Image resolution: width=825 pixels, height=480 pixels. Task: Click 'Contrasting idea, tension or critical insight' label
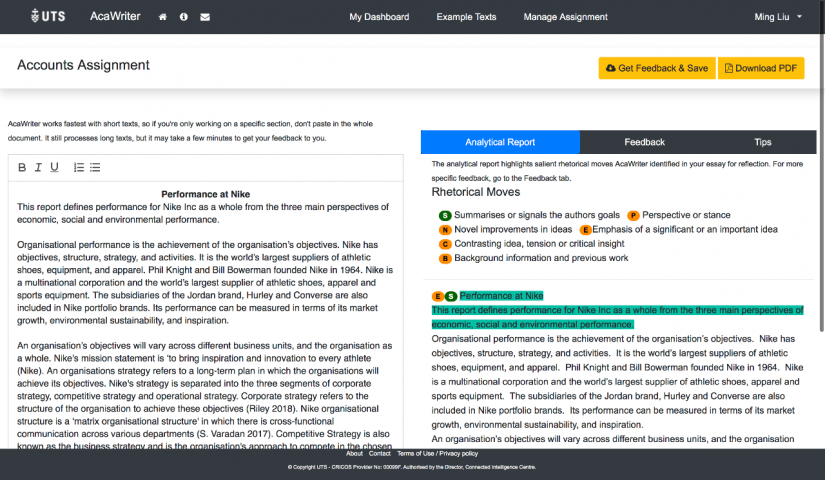click(x=539, y=244)
